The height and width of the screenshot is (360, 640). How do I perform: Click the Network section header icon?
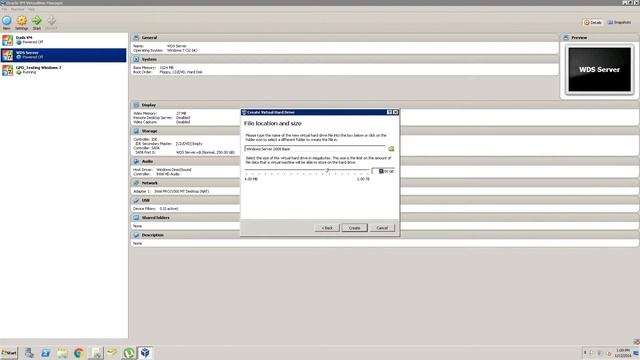coord(136,183)
